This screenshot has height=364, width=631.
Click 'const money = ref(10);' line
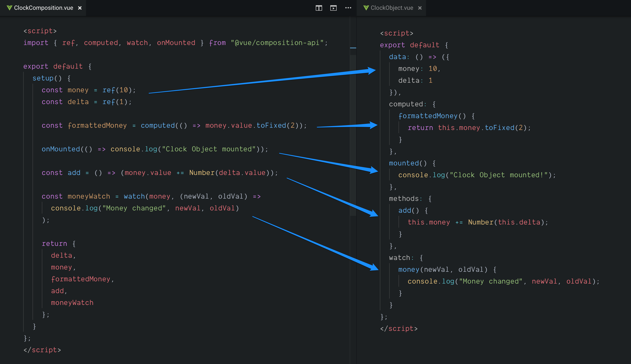click(x=88, y=90)
